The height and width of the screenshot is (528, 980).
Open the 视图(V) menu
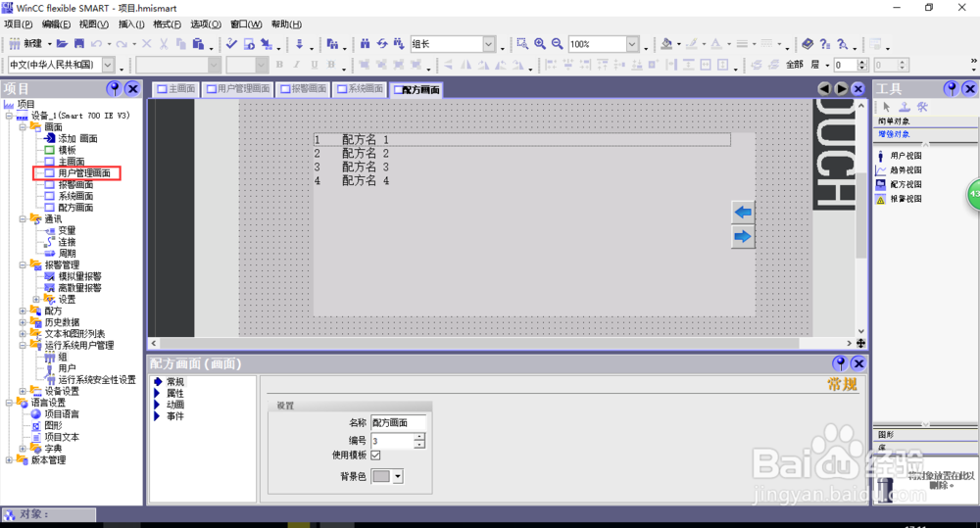click(94, 24)
